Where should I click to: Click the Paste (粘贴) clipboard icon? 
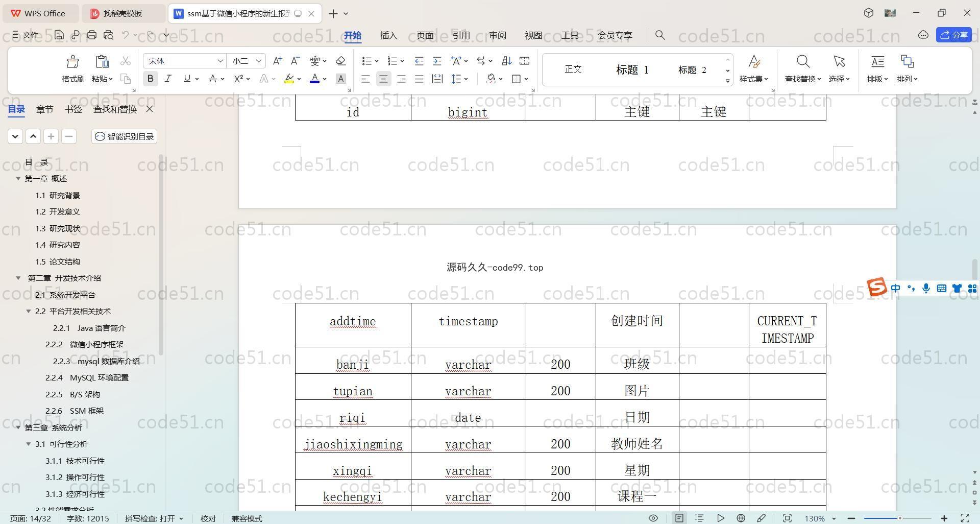click(x=102, y=62)
